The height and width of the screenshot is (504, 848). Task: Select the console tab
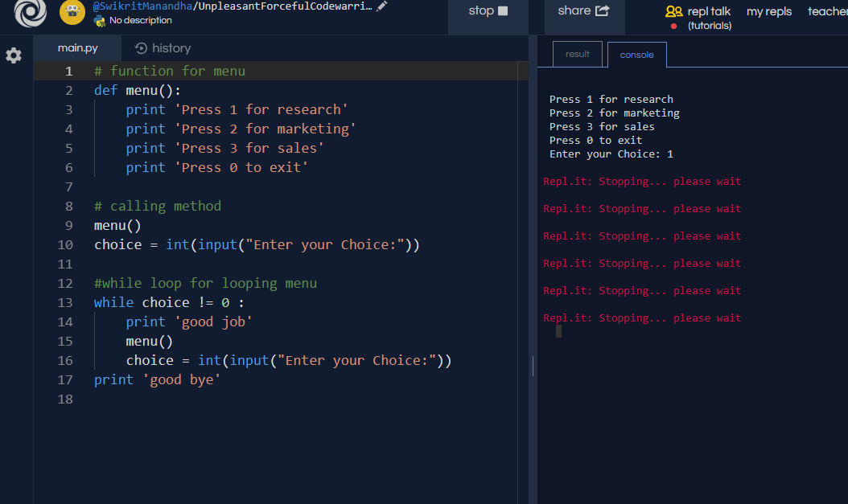pyautogui.click(x=636, y=55)
